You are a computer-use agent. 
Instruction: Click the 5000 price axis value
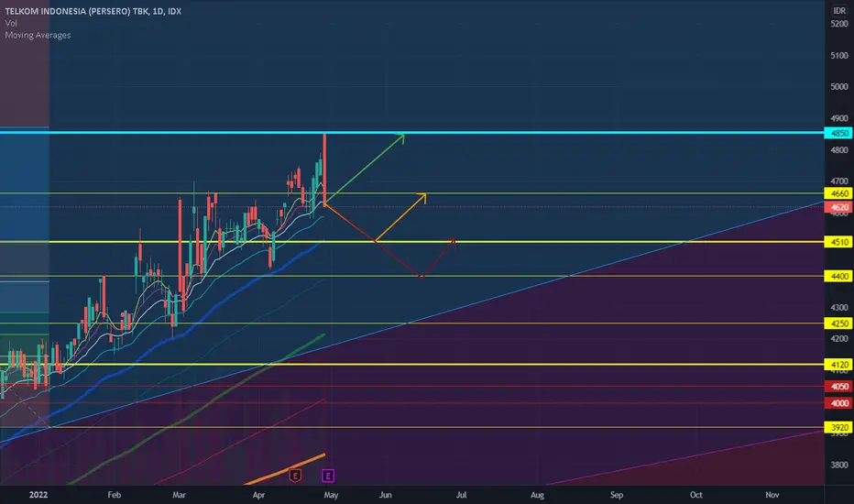click(x=839, y=87)
